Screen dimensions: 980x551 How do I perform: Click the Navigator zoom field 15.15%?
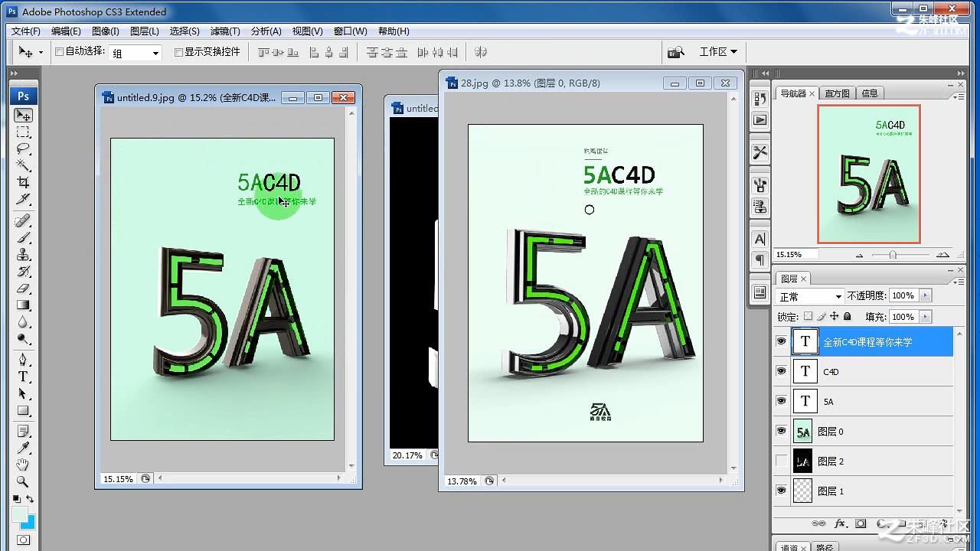795,254
